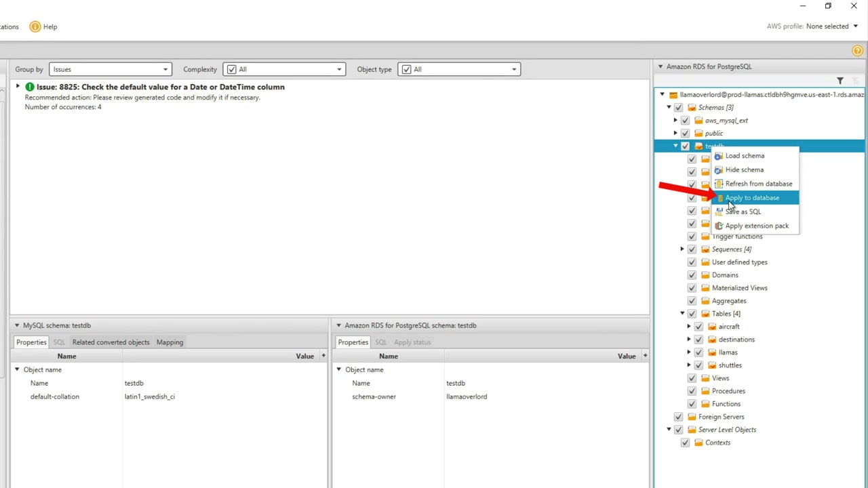Image resolution: width=868 pixels, height=488 pixels.
Task: Click the Tables [4] folder icon
Action: (x=705, y=314)
